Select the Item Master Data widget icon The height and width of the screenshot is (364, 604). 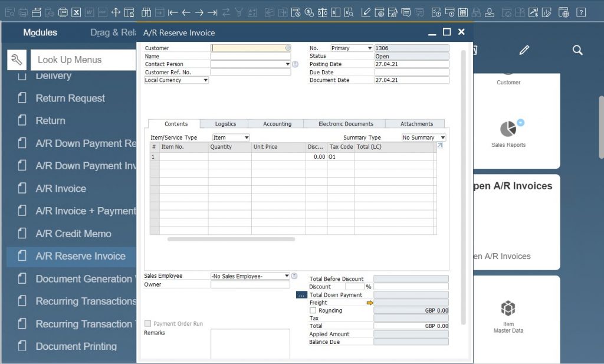click(508, 309)
